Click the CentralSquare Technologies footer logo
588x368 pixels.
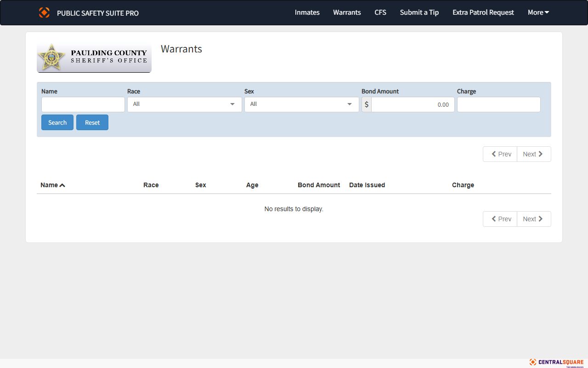pos(556,363)
